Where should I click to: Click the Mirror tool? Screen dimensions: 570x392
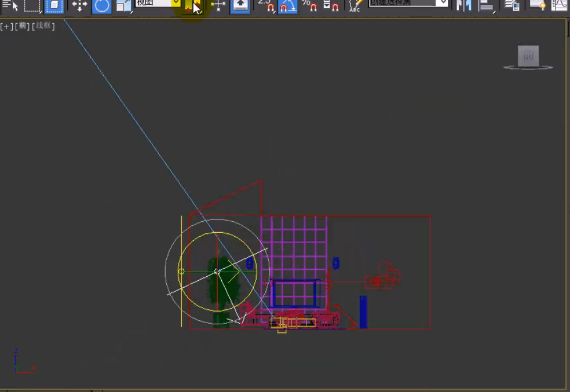tap(463, 6)
